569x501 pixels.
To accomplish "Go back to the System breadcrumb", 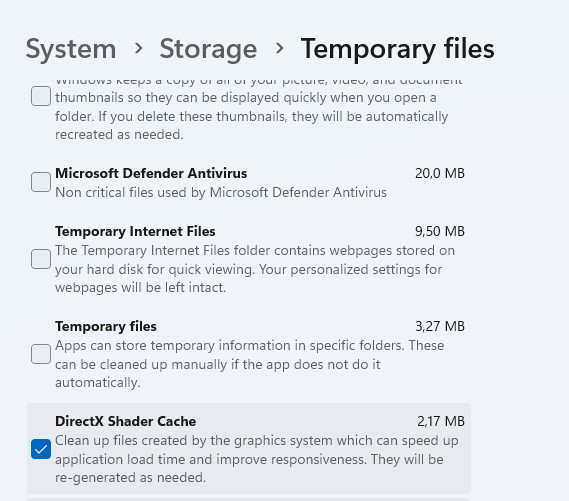I will pos(71,49).
